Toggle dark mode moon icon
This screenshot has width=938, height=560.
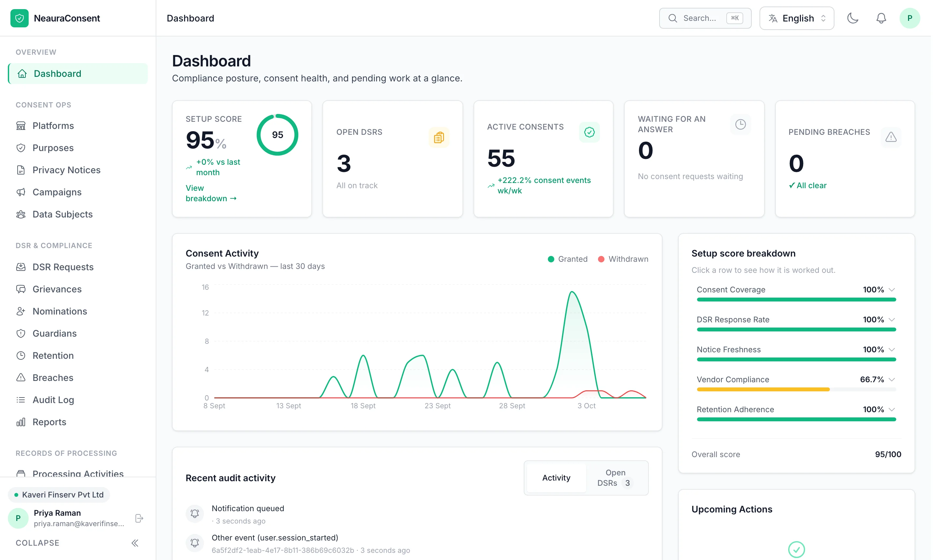[853, 18]
